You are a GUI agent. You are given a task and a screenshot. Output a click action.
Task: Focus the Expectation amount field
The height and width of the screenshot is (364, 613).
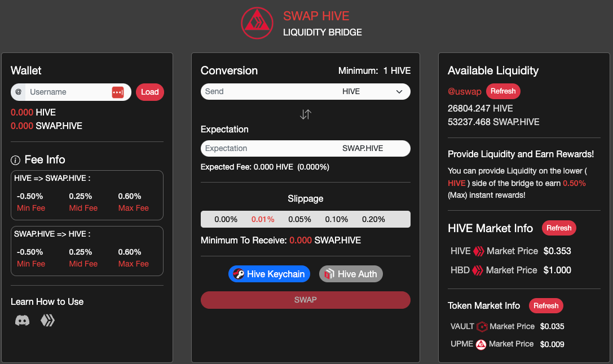coord(270,148)
